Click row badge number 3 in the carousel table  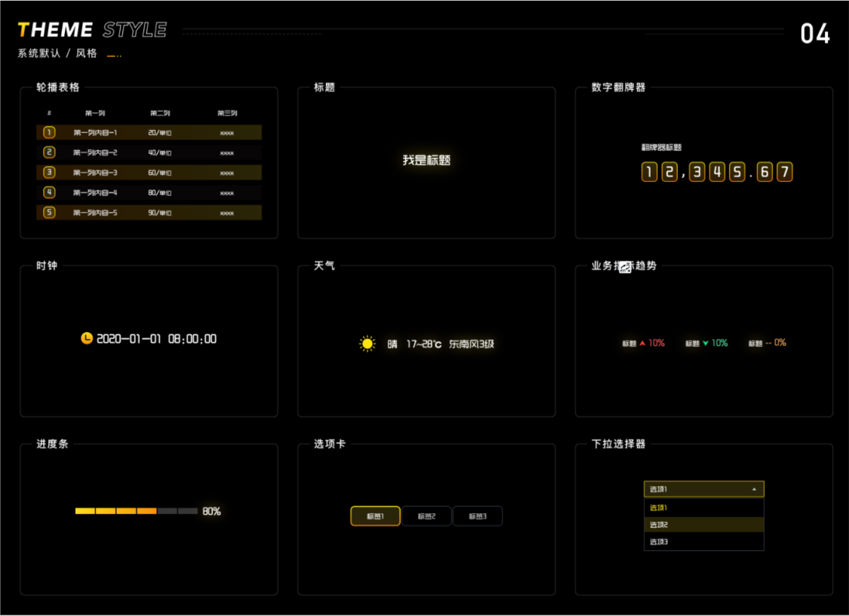[x=50, y=172]
